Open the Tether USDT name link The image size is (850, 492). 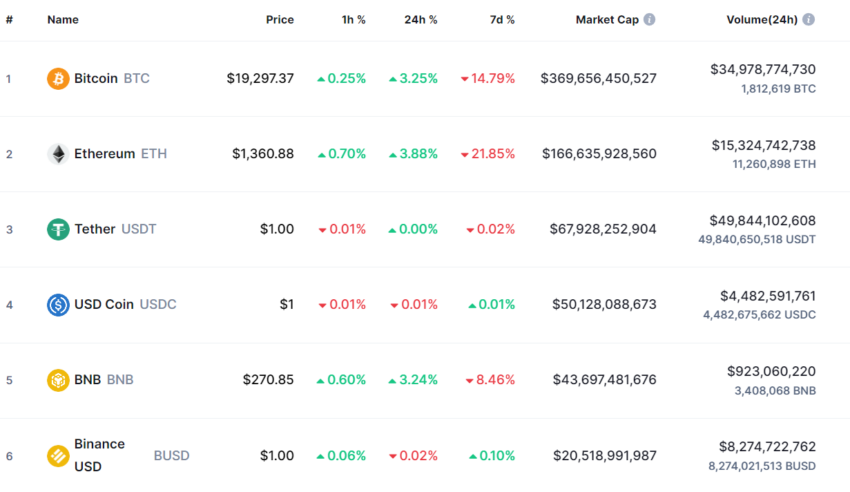(x=114, y=229)
